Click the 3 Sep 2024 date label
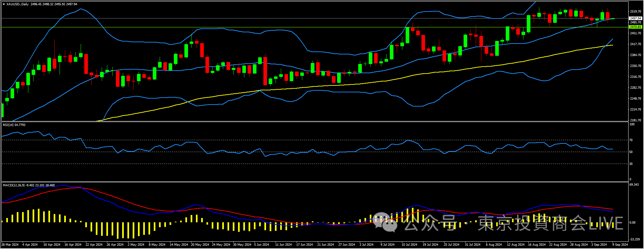 [599, 245]
